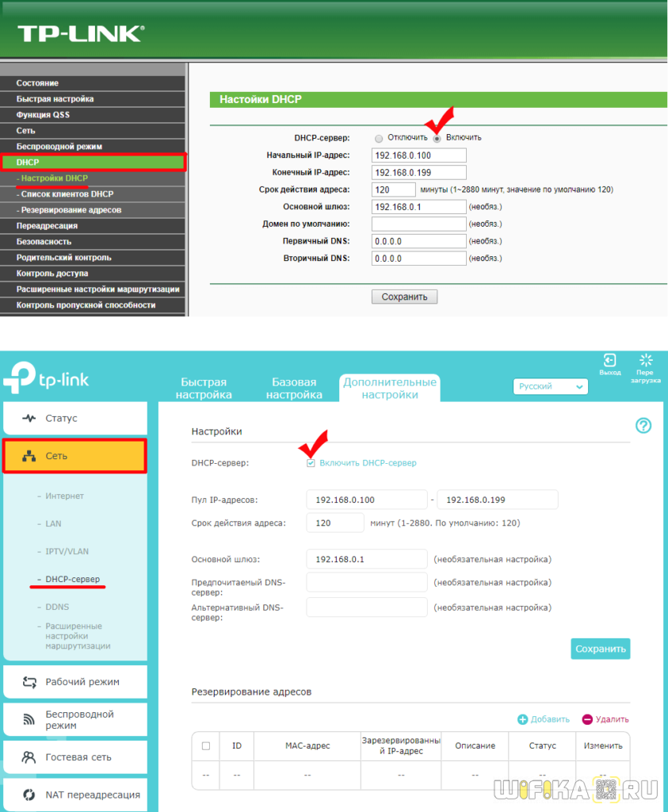Tick the select-all checkbox in reservation table
The width and height of the screenshot is (668, 812).
click(x=206, y=746)
